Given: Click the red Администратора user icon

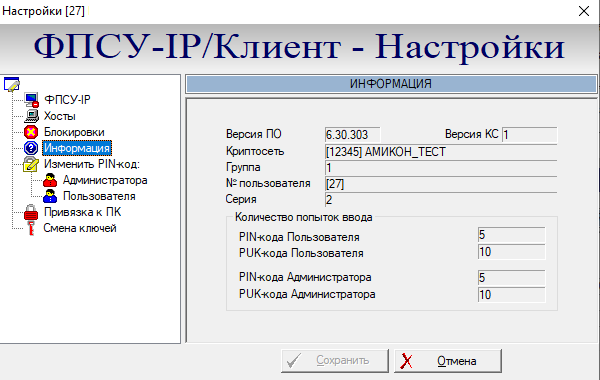Looking at the screenshot, I should click(x=50, y=180).
